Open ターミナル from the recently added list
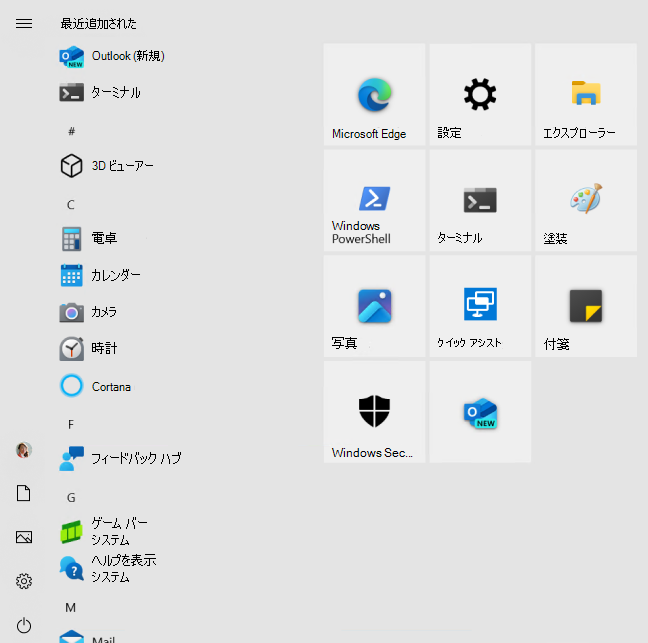The image size is (648, 643). click(100, 93)
